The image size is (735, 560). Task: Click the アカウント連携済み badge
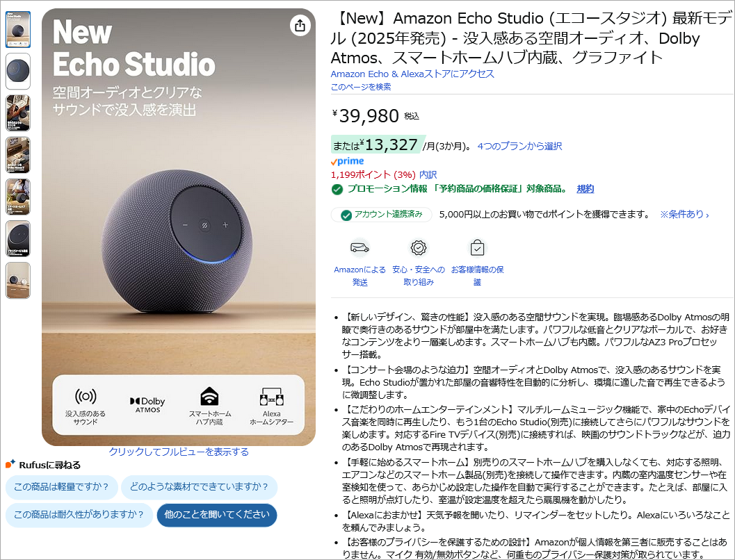click(381, 215)
